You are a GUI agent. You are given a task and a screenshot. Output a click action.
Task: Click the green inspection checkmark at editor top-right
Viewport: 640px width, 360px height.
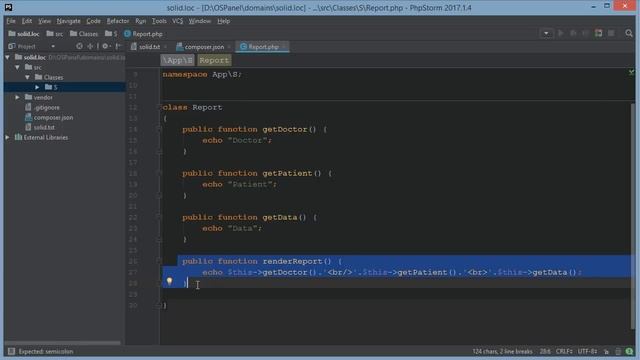(631, 72)
